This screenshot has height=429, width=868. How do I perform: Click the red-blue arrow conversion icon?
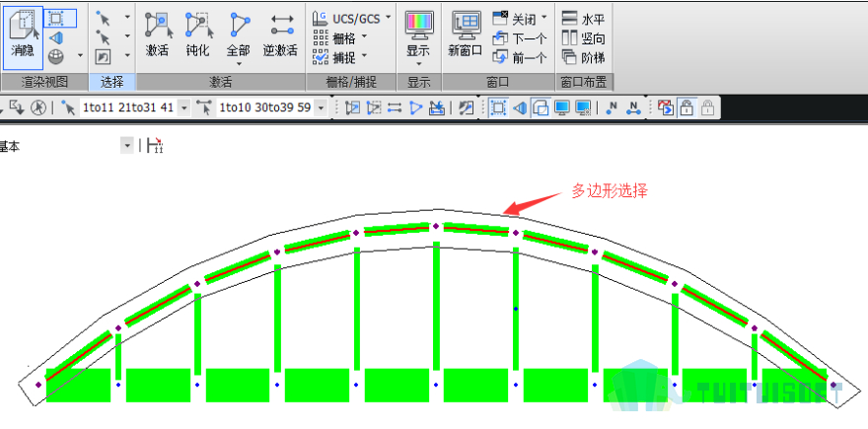(666, 107)
